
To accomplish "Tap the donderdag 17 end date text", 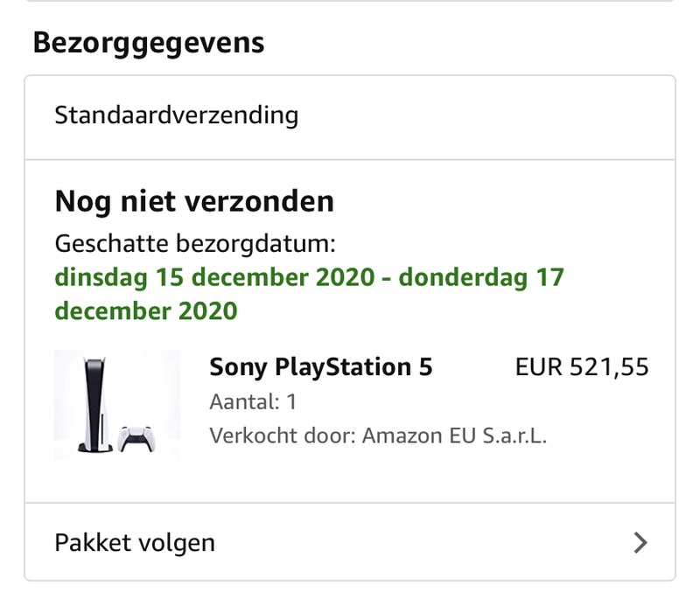I will pos(482,278).
